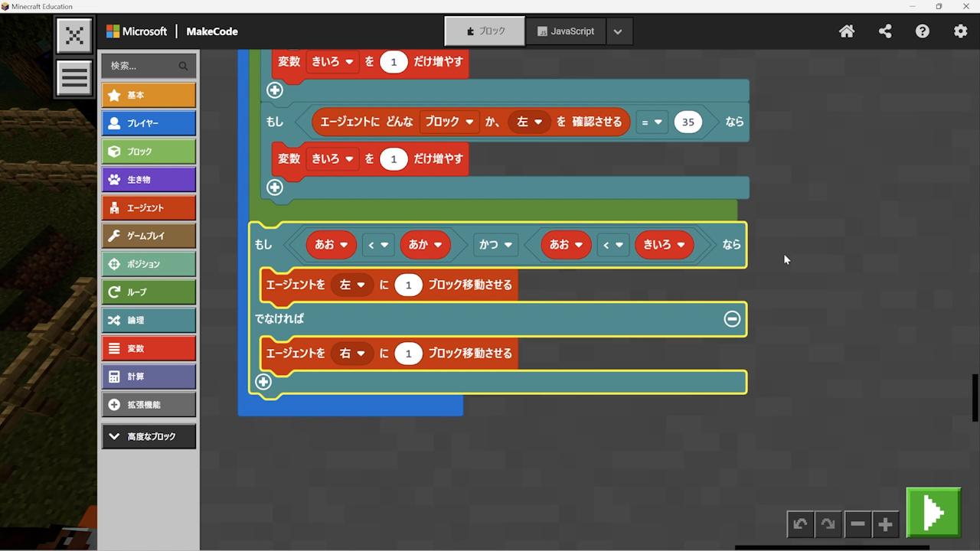This screenshot has width=980, height=551.
Task: Open the Settings gear icon
Action: [960, 31]
